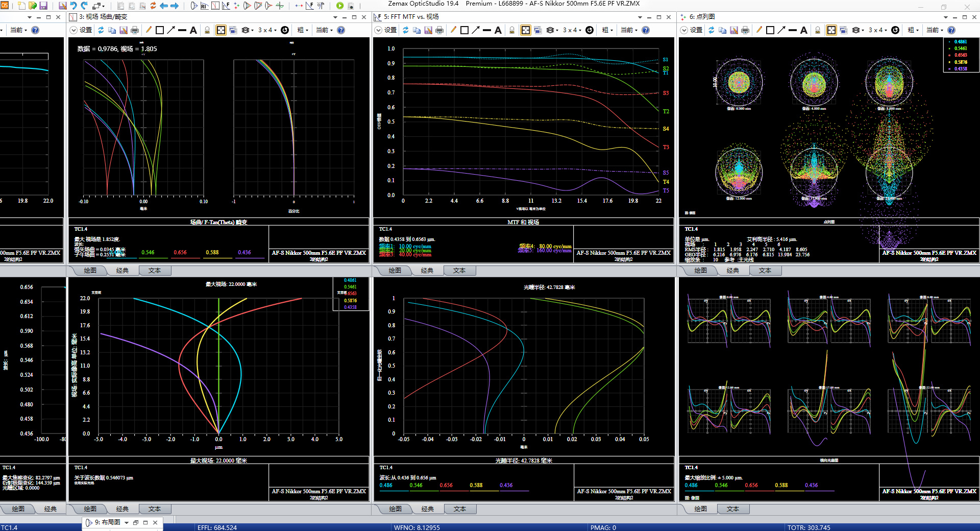Switch to 绘图 tab under spot diagram plot
980x531 pixels.
(701, 271)
